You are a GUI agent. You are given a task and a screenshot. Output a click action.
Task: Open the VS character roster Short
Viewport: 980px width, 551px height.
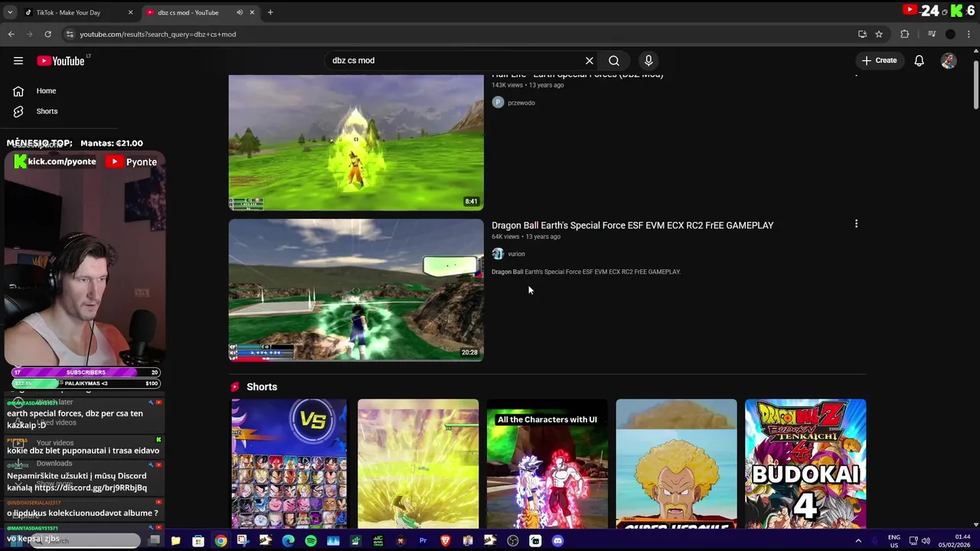pyautogui.click(x=289, y=464)
